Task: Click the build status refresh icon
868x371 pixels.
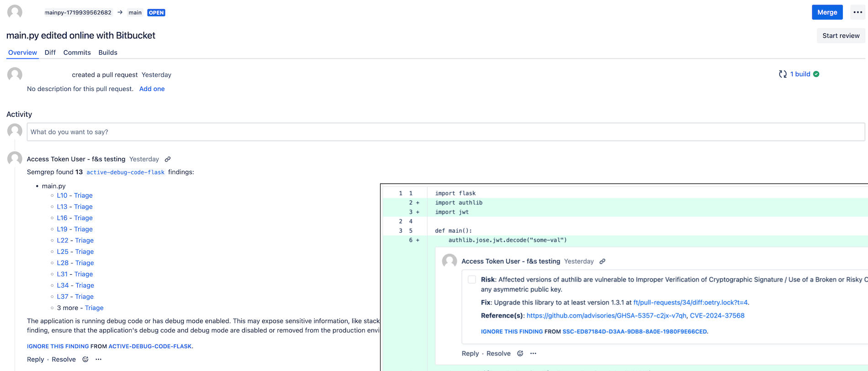Action: coord(783,74)
